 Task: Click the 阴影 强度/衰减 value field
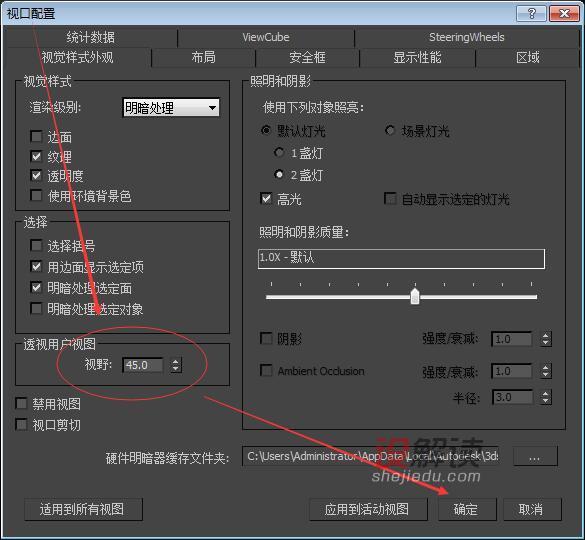click(512, 339)
